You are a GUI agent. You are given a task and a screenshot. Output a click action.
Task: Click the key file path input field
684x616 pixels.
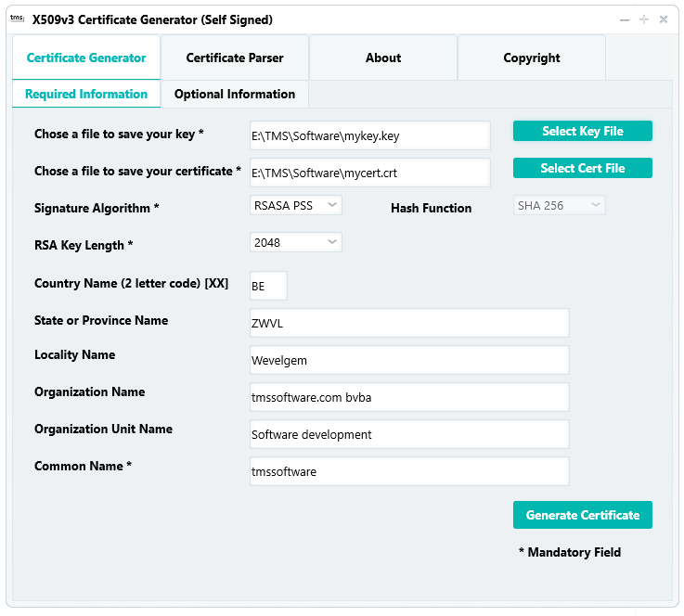pyautogui.click(x=369, y=135)
